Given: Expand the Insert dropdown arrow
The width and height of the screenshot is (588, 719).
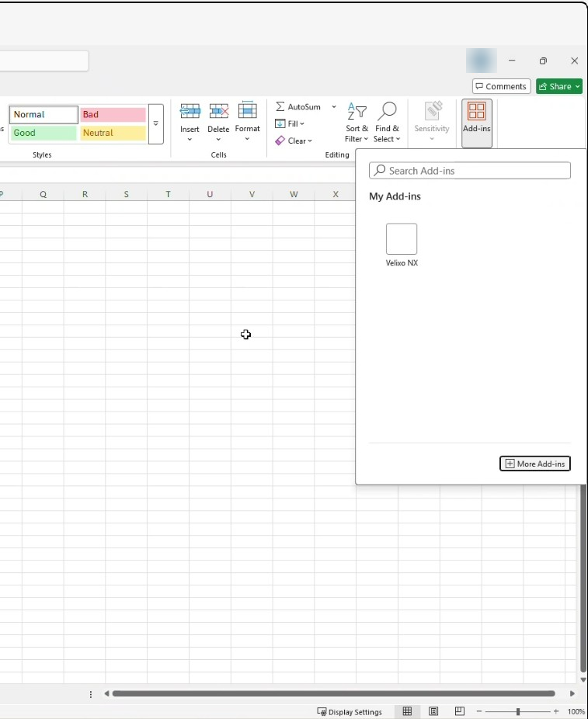Looking at the screenshot, I should pyautogui.click(x=190, y=140).
